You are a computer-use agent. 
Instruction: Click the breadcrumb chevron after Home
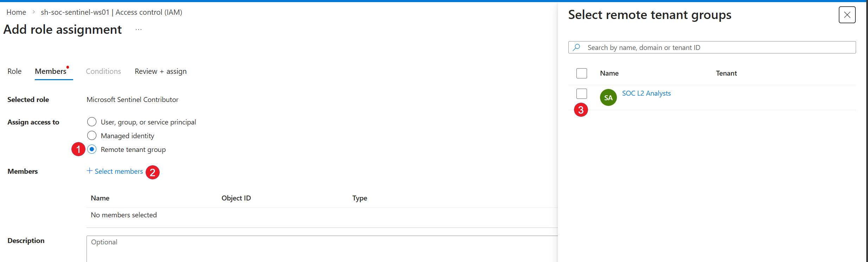(x=34, y=12)
